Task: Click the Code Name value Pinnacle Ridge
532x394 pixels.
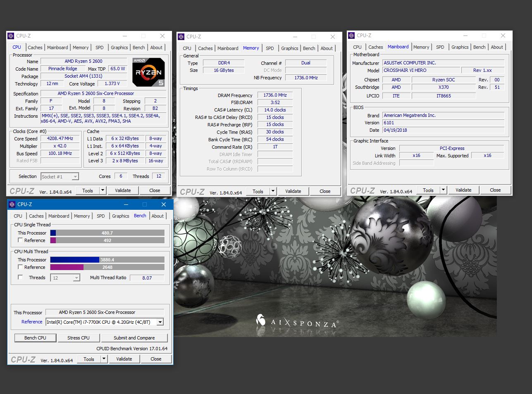Action: click(x=63, y=69)
